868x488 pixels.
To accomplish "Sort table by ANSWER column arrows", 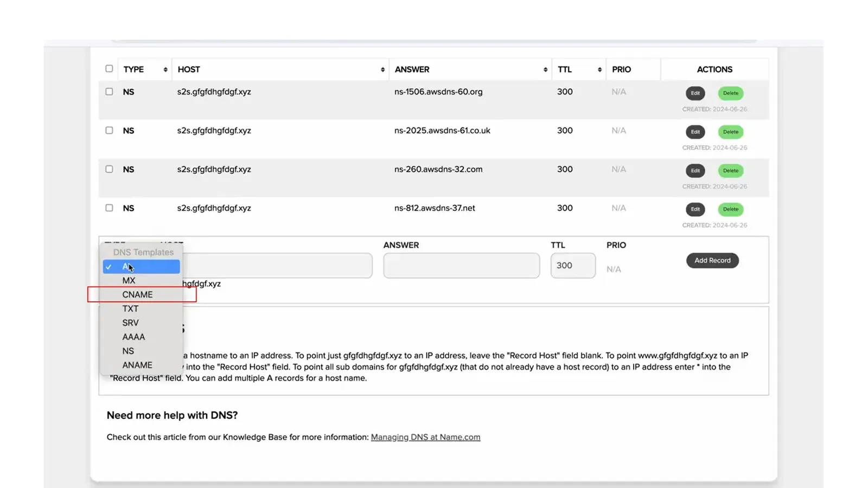I will coord(545,69).
